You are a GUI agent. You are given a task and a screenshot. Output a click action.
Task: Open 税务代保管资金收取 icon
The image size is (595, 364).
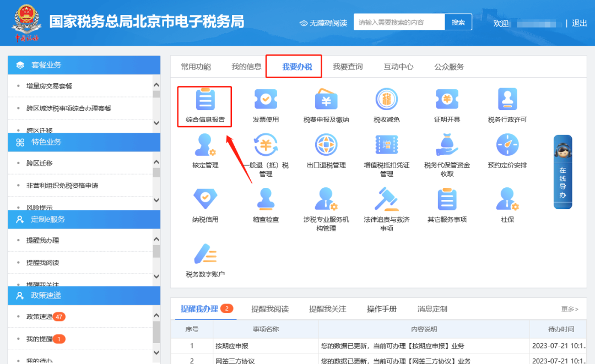(x=447, y=145)
